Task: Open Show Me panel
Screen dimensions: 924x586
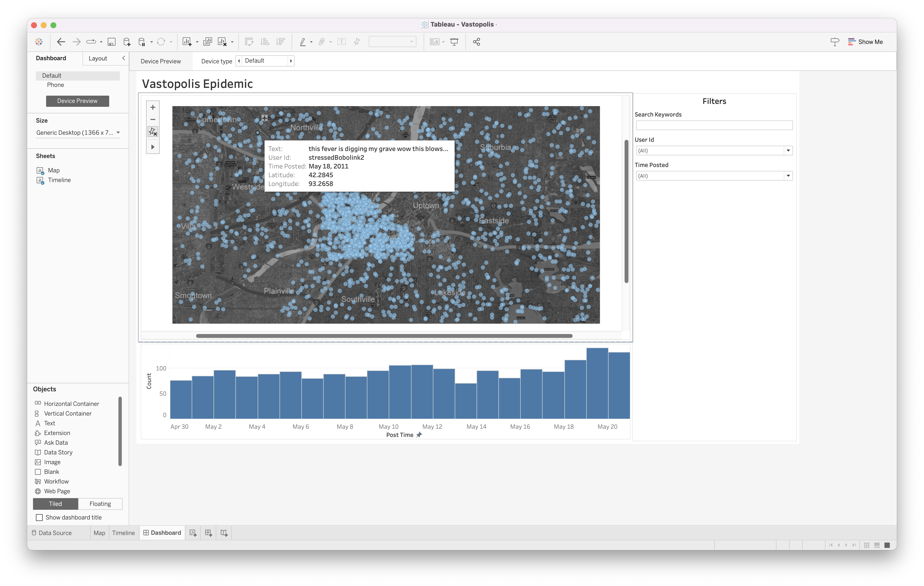Action: (x=865, y=42)
